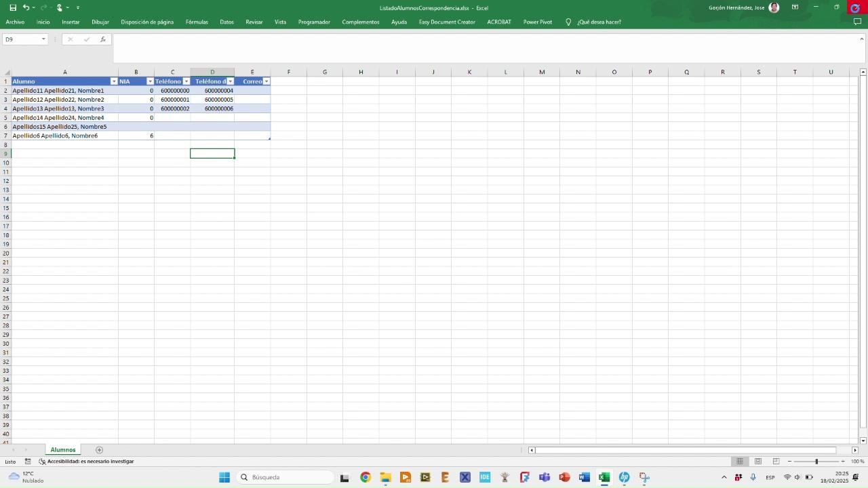The height and width of the screenshot is (488, 868).
Task: Open the Datos ribbon tab
Action: [x=226, y=22]
